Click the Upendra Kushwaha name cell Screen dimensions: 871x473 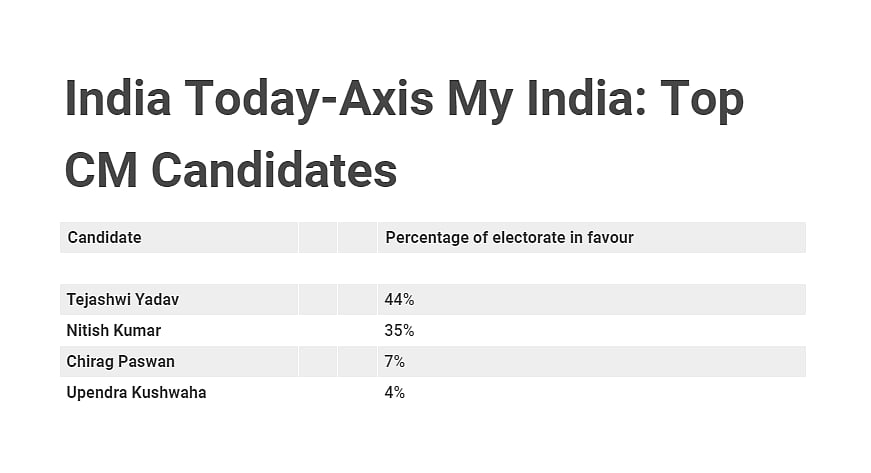coord(136,392)
